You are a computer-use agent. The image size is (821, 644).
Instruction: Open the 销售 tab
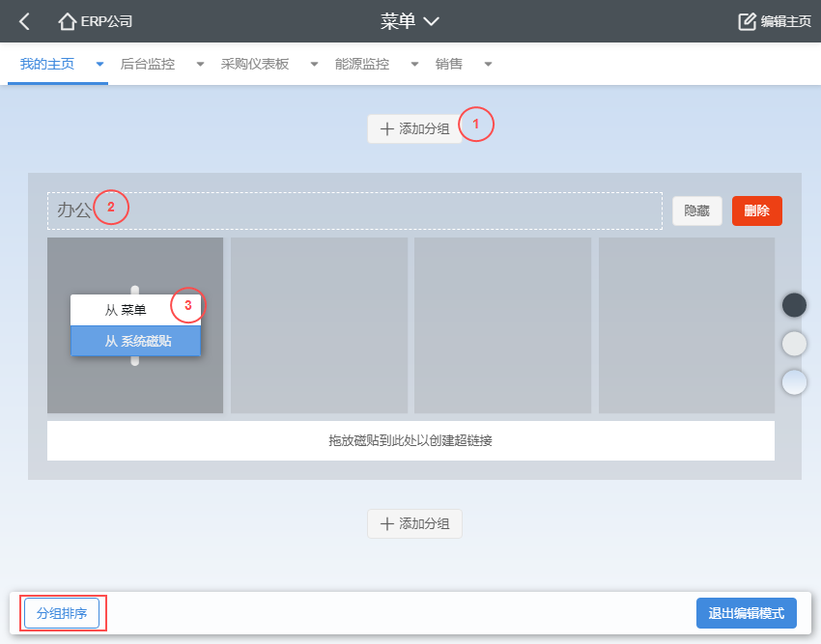point(449,65)
